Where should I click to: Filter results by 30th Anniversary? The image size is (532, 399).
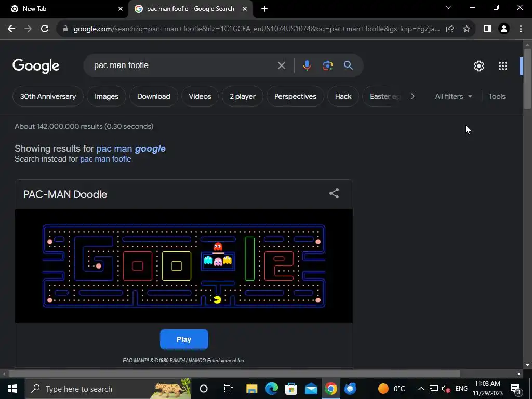48,96
